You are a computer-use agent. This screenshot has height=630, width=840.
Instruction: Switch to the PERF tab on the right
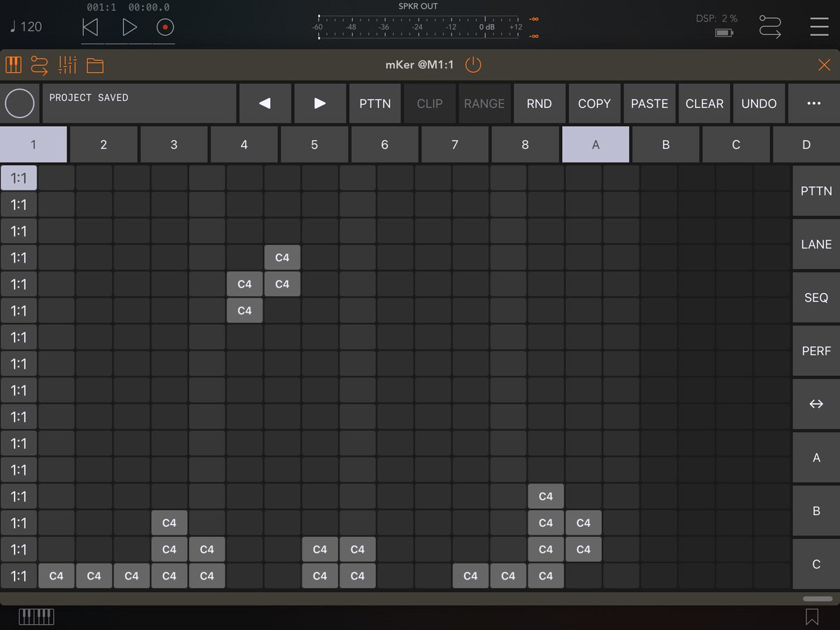coord(815,351)
